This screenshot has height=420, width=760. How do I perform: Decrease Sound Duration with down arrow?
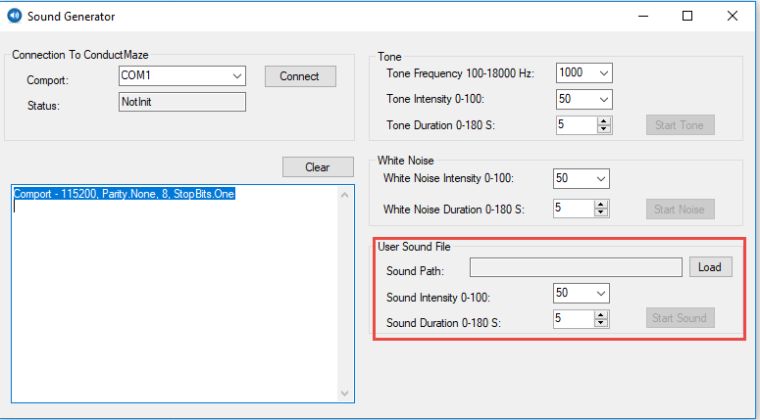point(601,323)
